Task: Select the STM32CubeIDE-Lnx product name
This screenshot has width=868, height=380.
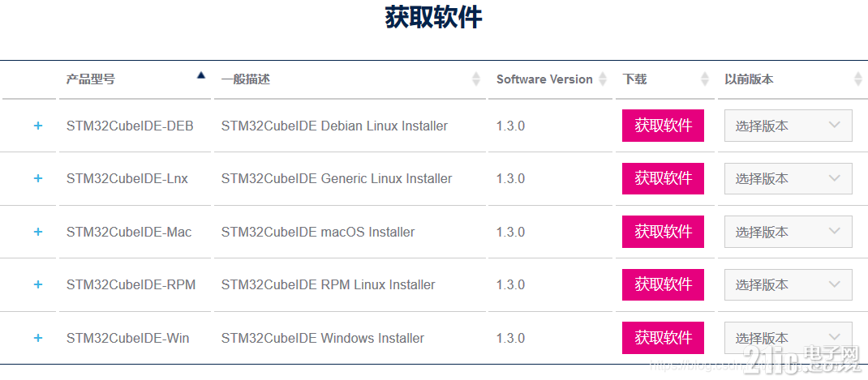Action: [127, 179]
